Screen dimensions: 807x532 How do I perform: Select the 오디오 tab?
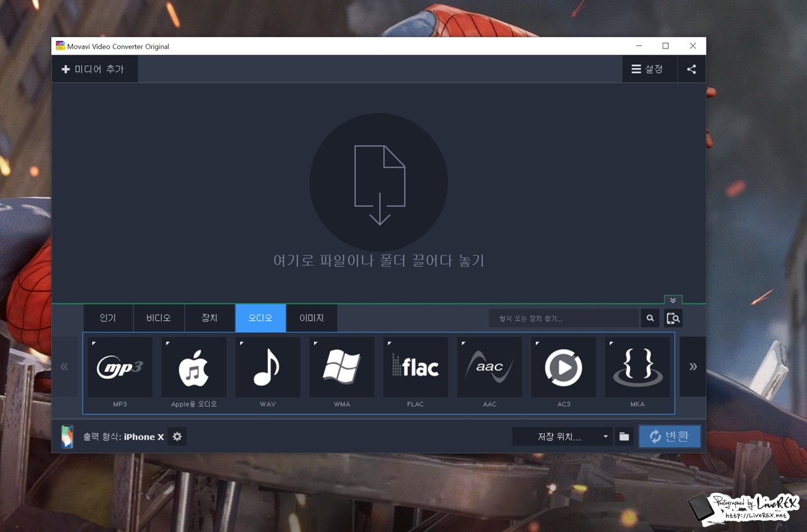(260, 318)
